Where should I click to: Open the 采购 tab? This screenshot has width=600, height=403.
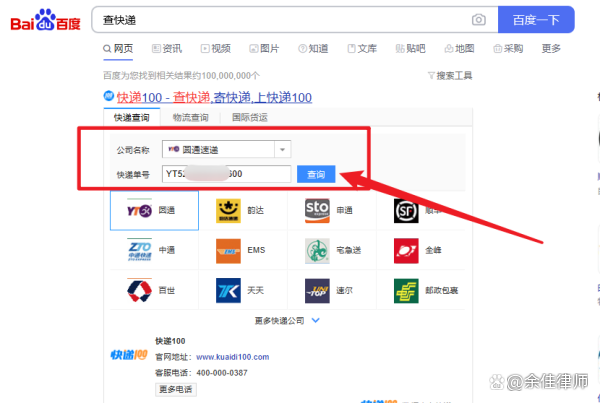click(x=508, y=49)
